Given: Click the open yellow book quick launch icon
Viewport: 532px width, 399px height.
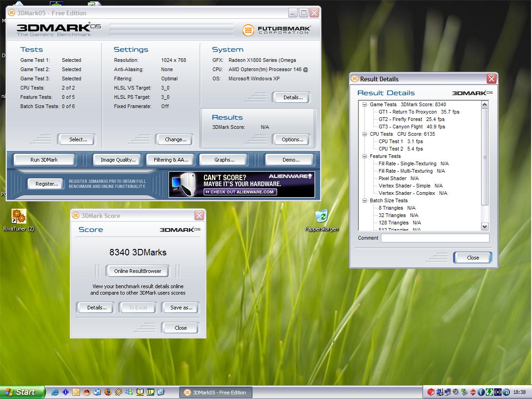Looking at the screenshot, I should 140,392.
